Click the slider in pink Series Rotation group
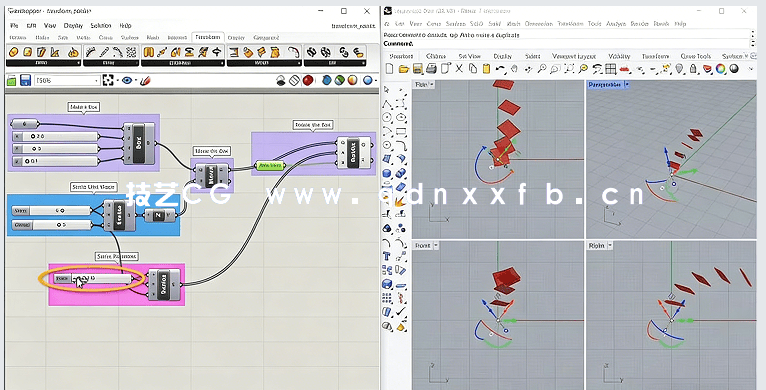The image size is (766, 390). (92, 279)
